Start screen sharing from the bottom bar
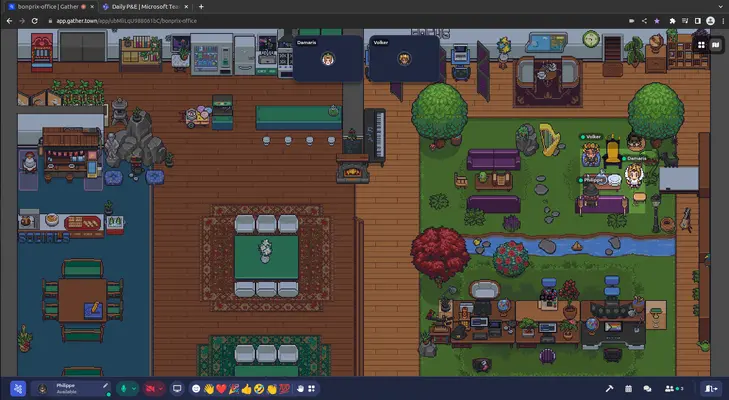 178,388
